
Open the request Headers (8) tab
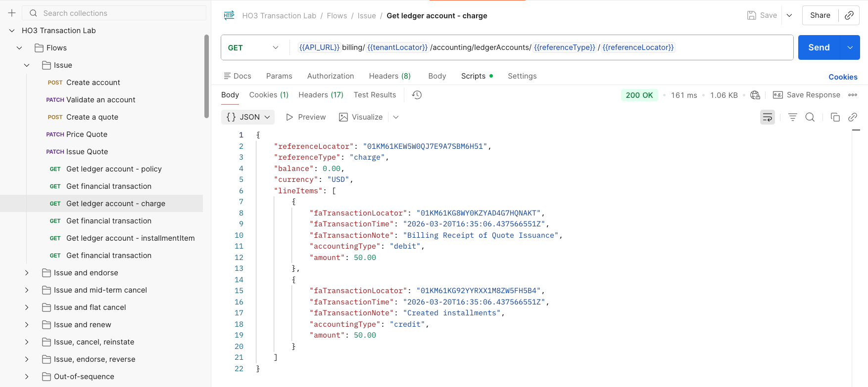point(390,76)
